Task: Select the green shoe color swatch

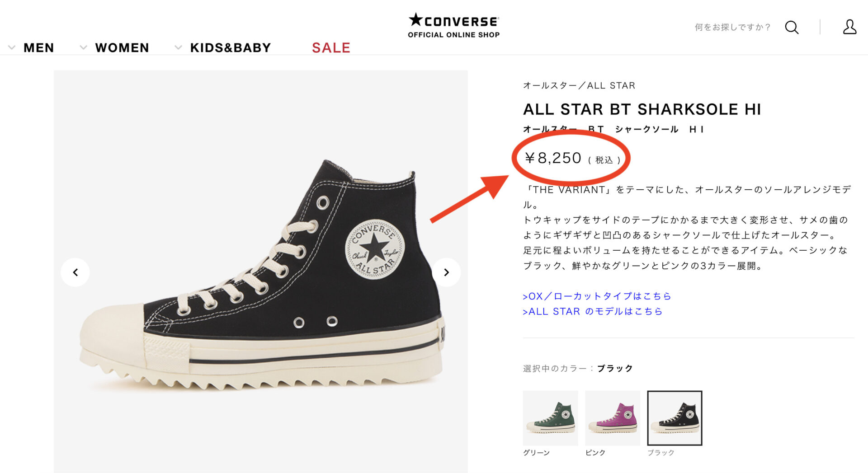Action: tap(550, 418)
